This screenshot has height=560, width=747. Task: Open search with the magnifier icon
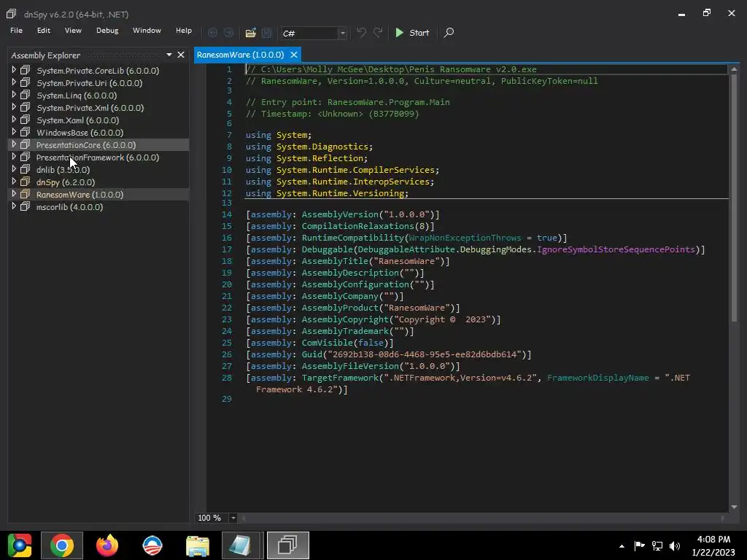click(449, 32)
